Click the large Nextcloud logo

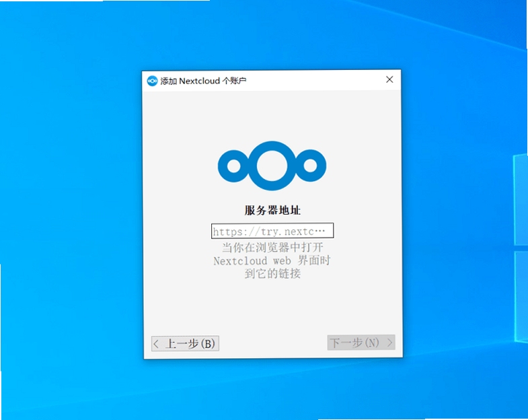coord(272,166)
